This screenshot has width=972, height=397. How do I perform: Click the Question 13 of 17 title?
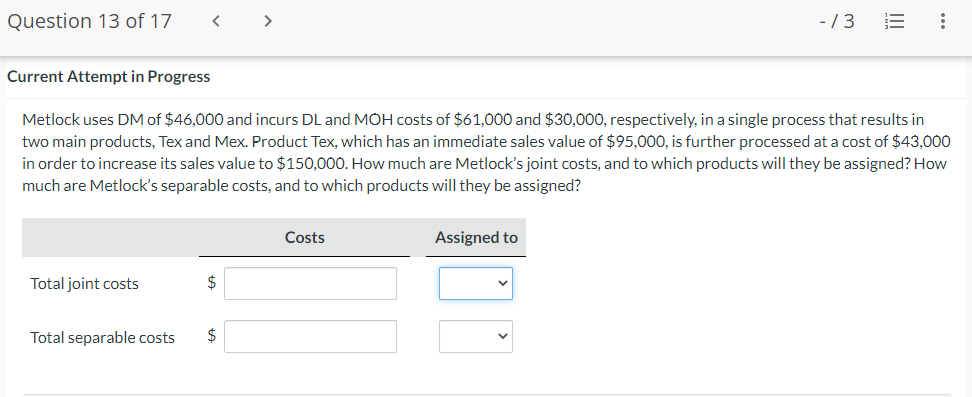coord(89,21)
